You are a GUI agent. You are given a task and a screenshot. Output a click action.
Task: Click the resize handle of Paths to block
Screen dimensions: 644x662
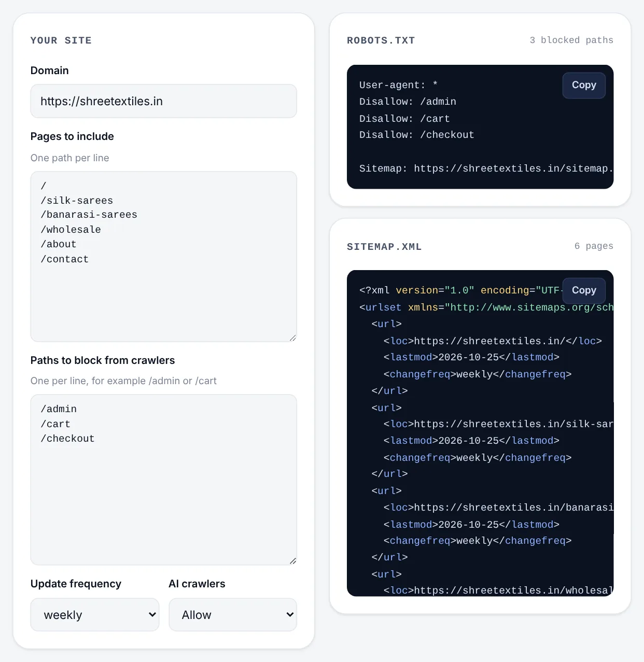tap(293, 561)
